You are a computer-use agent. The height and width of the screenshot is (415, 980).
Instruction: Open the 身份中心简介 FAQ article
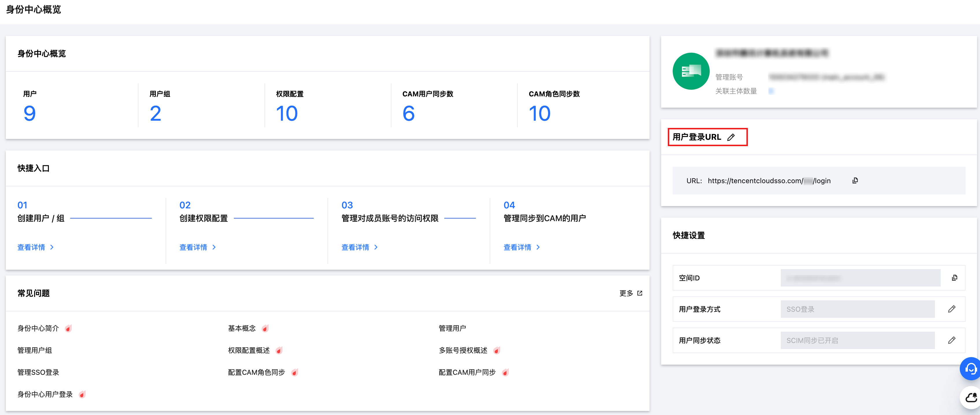coord(38,328)
